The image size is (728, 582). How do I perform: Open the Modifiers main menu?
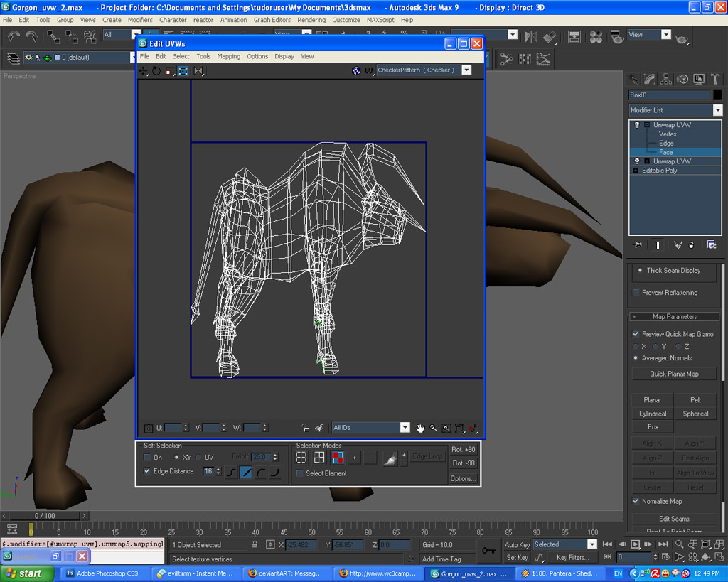140,20
